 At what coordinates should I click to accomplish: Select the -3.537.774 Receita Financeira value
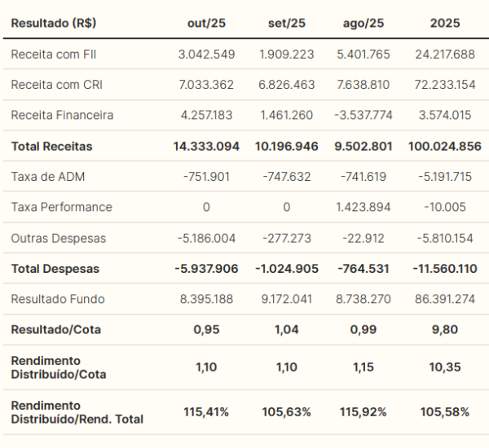click(x=363, y=115)
